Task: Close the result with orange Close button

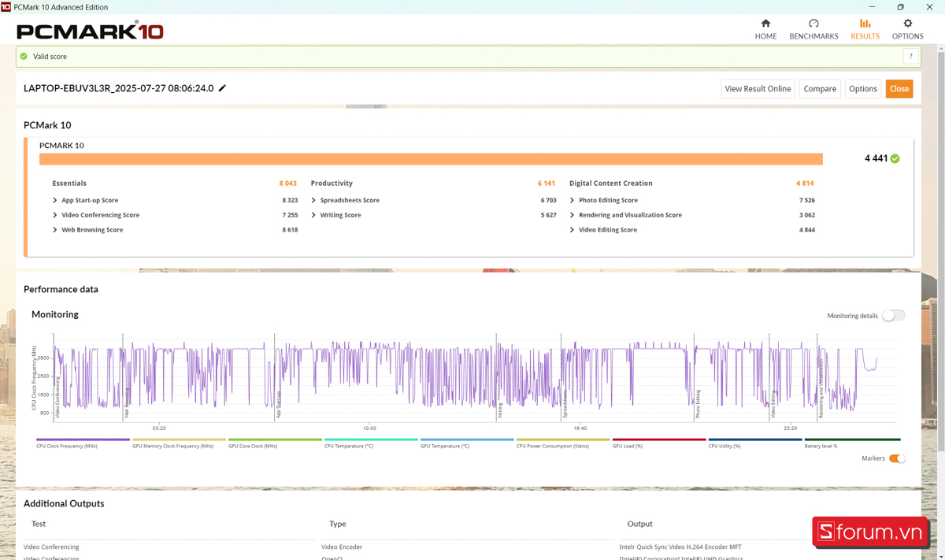Action: pos(899,89)
